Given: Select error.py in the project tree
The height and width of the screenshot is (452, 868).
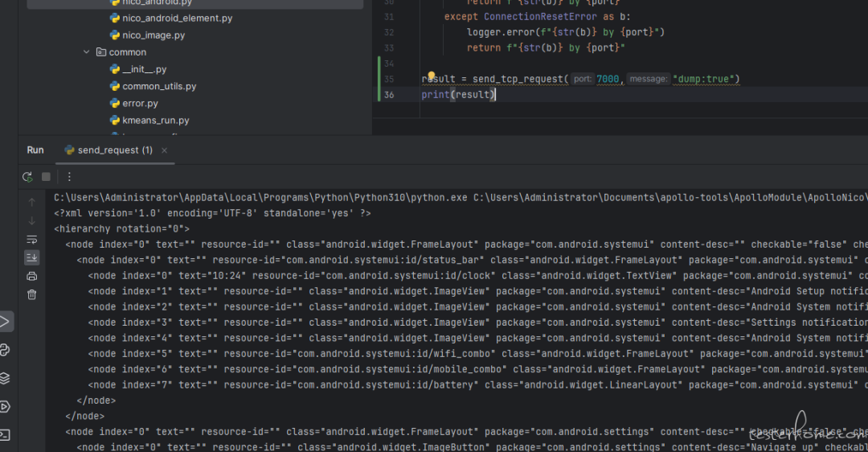Looking at the screenshot, I should [140, 103].
